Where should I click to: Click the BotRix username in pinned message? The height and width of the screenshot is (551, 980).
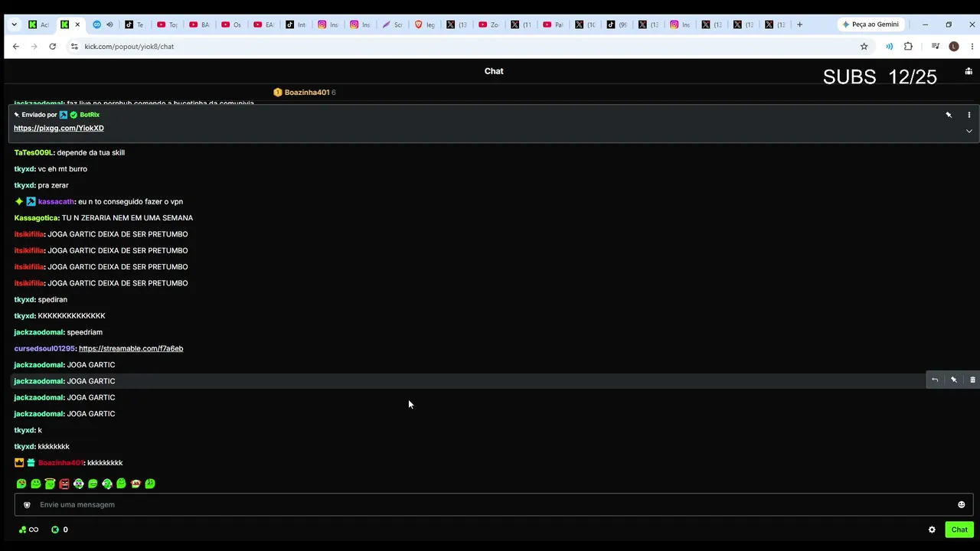[x=90, y=115]
